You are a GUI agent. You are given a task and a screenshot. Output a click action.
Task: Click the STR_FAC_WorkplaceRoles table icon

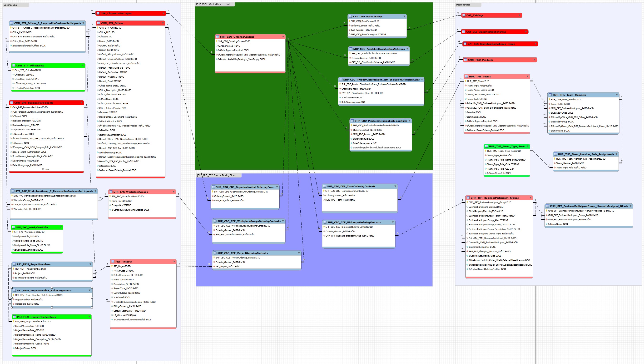tap(14, 227)
